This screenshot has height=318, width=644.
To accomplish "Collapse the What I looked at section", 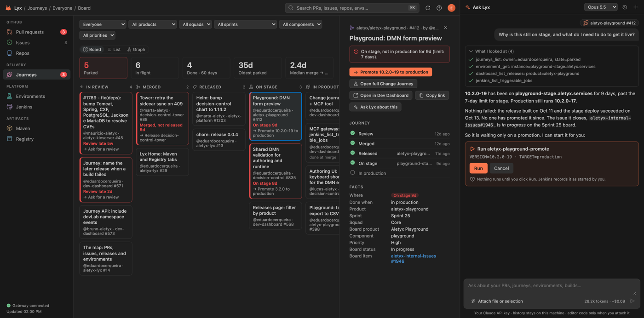I will 491,51.
